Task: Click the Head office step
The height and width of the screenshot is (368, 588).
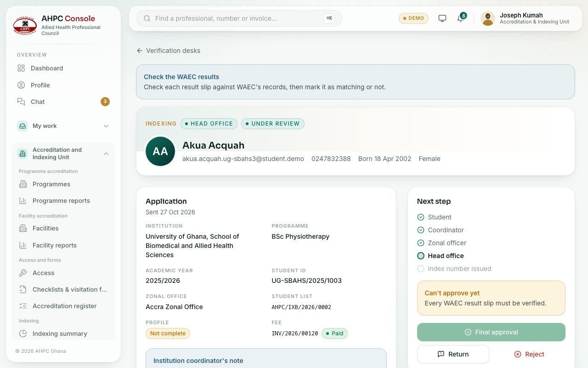Action: pyautogui.click(x=446, y=256)
